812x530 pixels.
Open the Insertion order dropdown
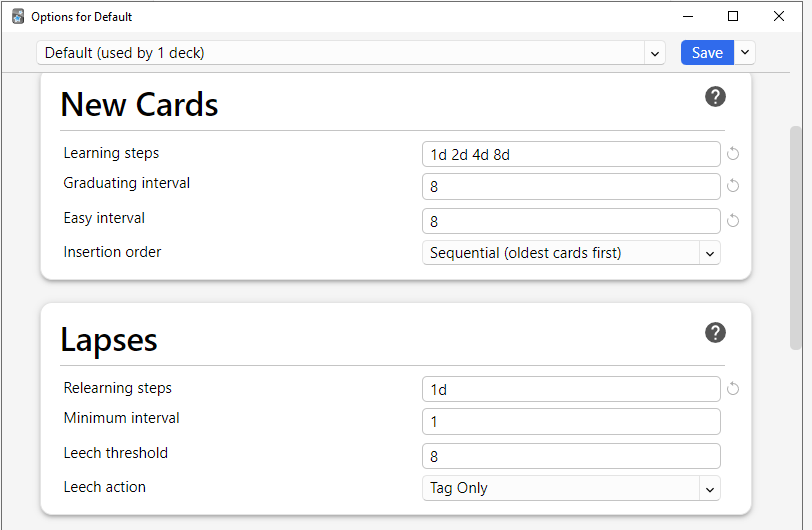(x=571, y=253)
